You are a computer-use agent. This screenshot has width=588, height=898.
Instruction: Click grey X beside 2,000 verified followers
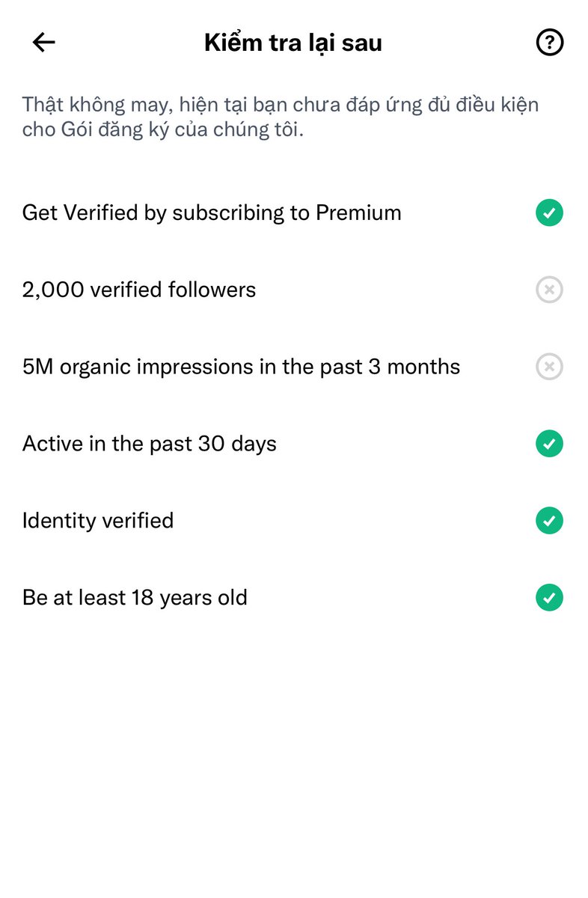549,290
